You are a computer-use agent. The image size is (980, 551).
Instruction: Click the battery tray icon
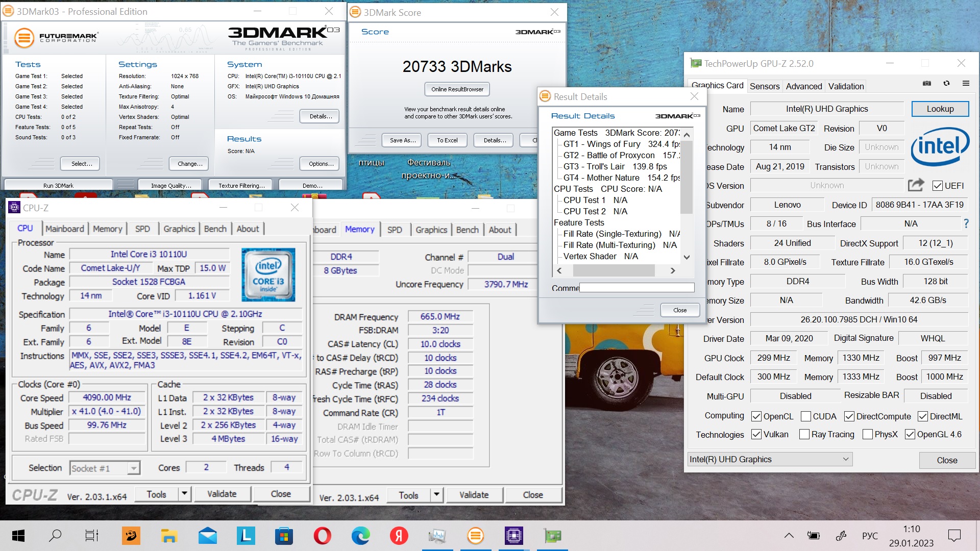(x=814, y=536)
